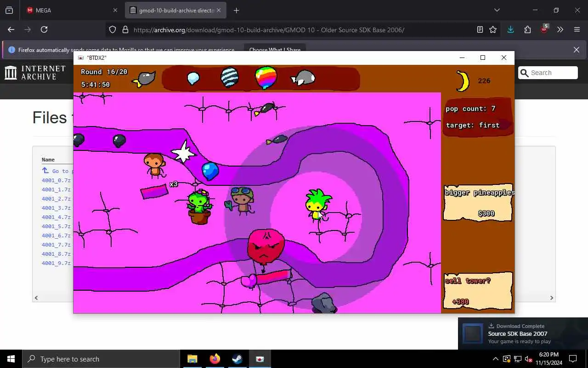Open the Source SDK Base 2007 notification
This screenshot has height=368, width=588.
pos(523,333)
